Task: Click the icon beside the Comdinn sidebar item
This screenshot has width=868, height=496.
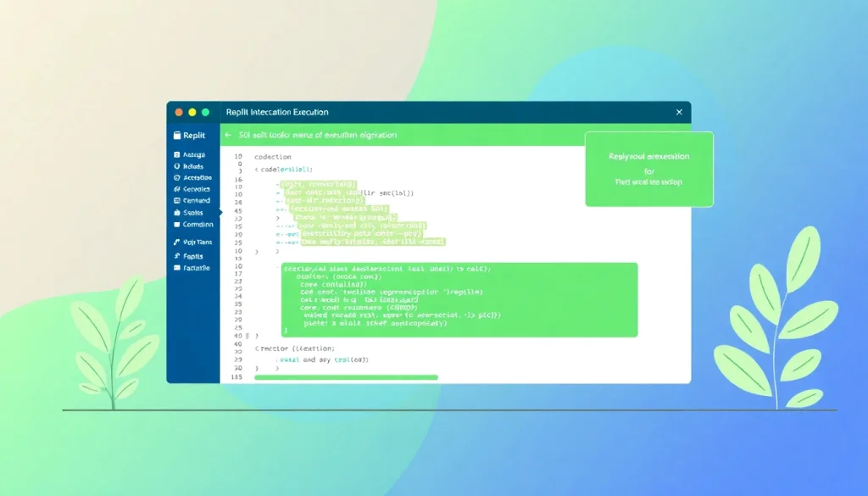Action: tap(177, 224)
